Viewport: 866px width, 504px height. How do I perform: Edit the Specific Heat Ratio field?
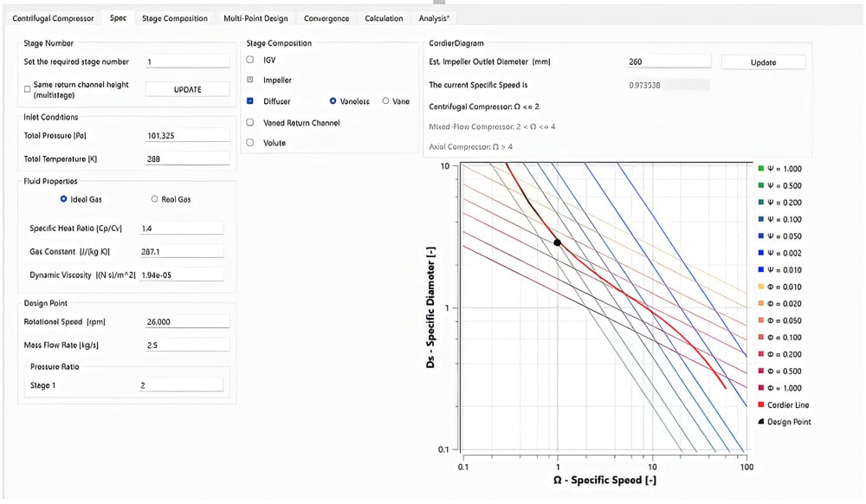pos(182,228)
